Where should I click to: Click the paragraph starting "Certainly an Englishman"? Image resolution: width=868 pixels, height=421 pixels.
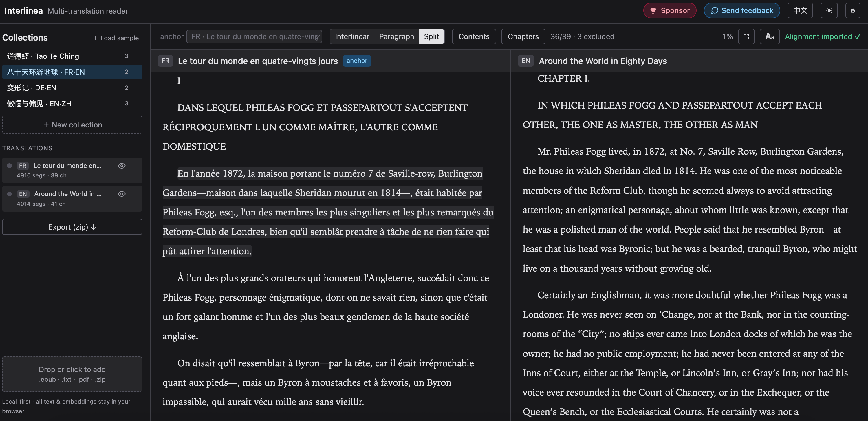687,353
